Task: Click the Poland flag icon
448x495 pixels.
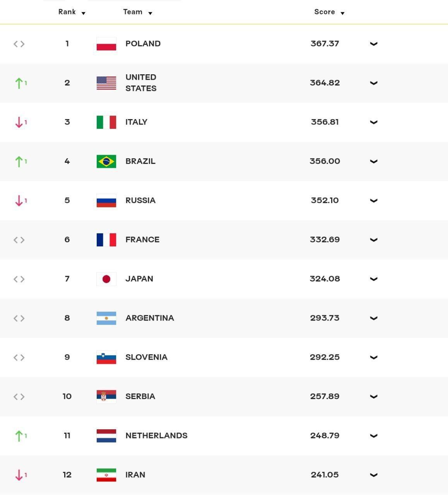Action: pyautogui.click(x=106, y=44)
